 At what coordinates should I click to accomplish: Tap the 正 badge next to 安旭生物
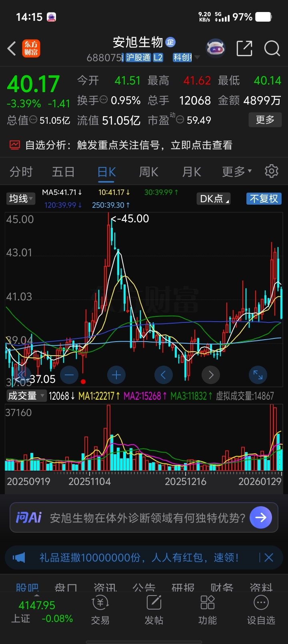(x=170, y=42)
